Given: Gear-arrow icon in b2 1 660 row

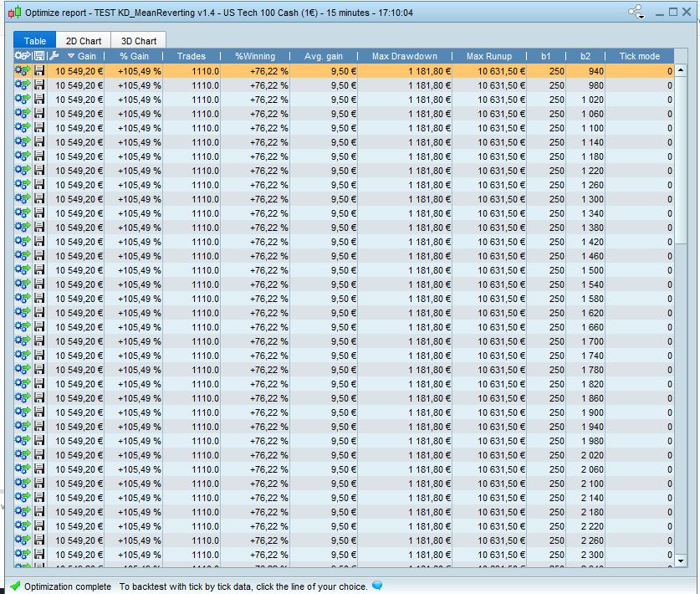Looking at the screenshot, I should click(x=23, y=327).
